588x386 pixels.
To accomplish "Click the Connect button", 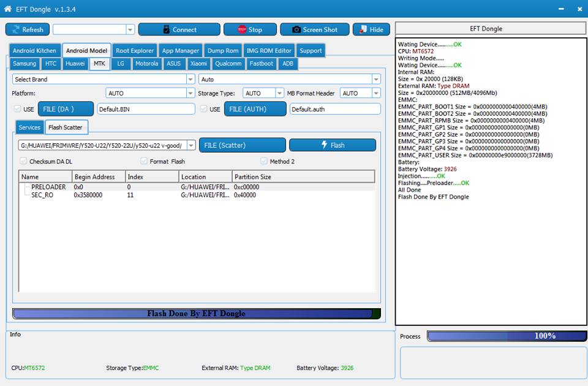I will coord(179,29).
